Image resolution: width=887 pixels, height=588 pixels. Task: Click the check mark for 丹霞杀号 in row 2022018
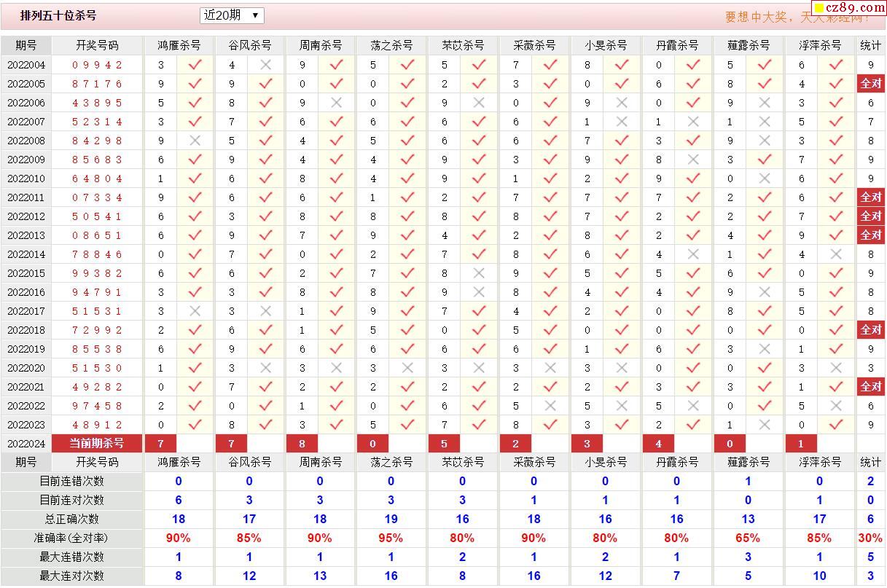coord(694,330)
